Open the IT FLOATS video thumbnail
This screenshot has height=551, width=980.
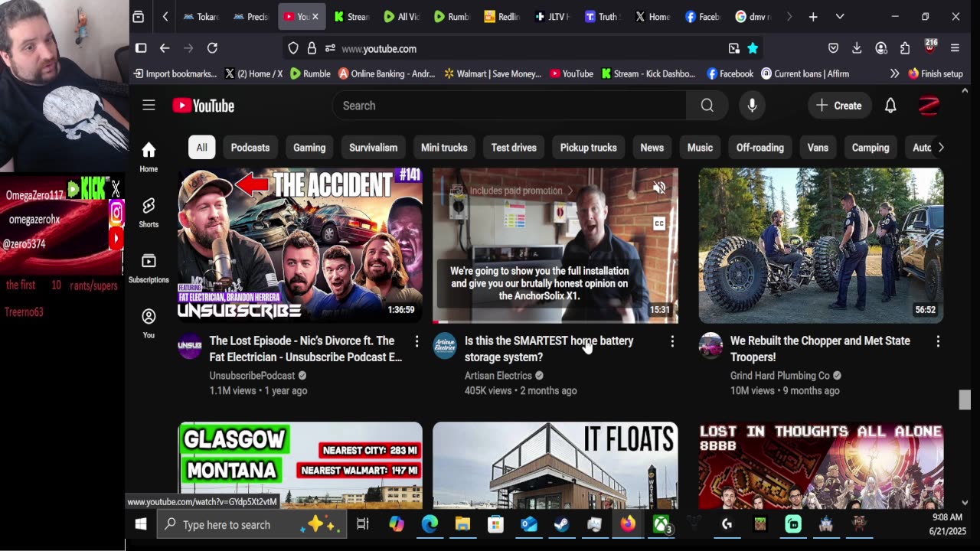[x=555, y=465]
